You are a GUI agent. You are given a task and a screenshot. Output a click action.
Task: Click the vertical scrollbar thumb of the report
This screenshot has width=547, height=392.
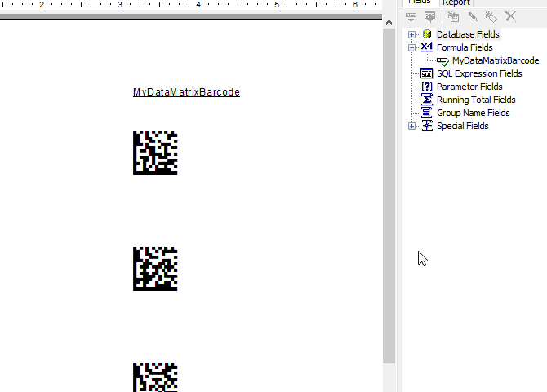pos(389,196)
